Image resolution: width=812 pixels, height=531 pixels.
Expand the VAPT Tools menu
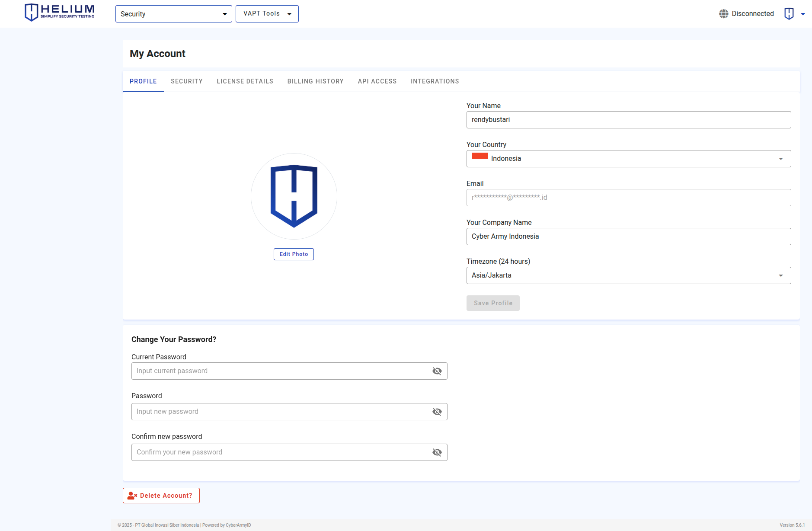tap(267, 14)
